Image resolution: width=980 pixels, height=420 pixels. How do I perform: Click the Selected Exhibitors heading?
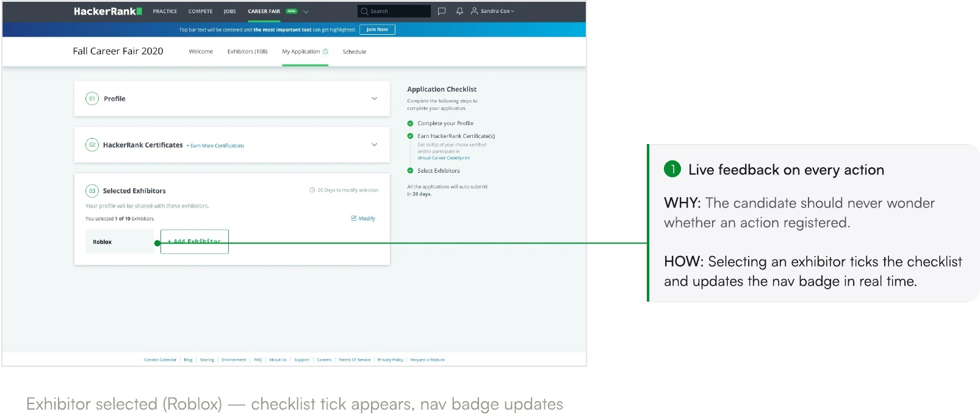click(134, 190)
